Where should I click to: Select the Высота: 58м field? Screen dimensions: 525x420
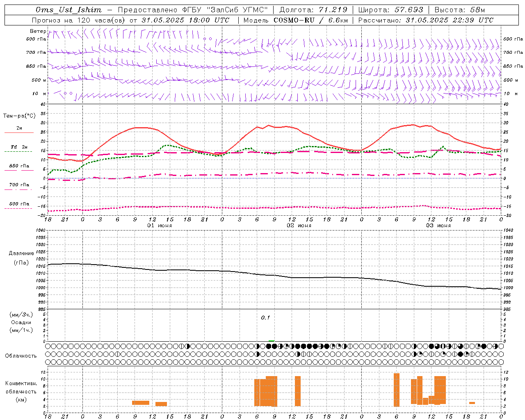coord(459,10)
